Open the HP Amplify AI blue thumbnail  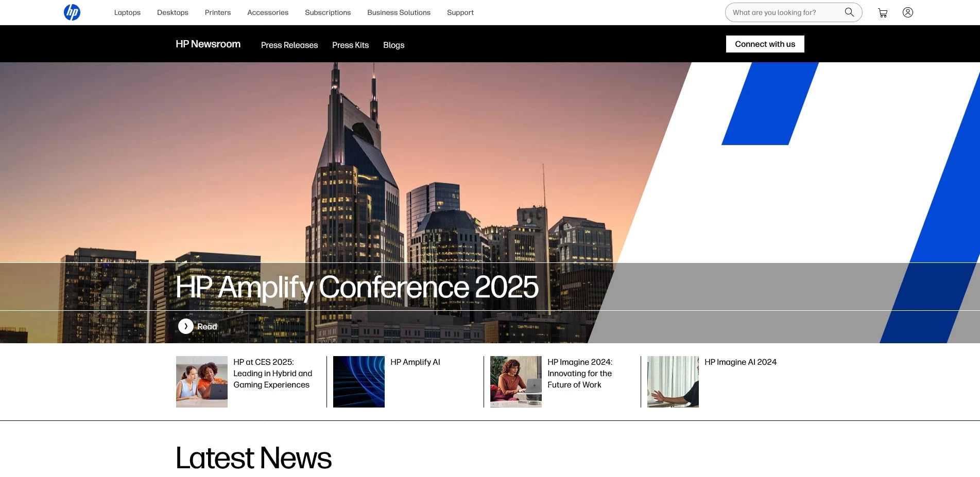pos(359,382)
